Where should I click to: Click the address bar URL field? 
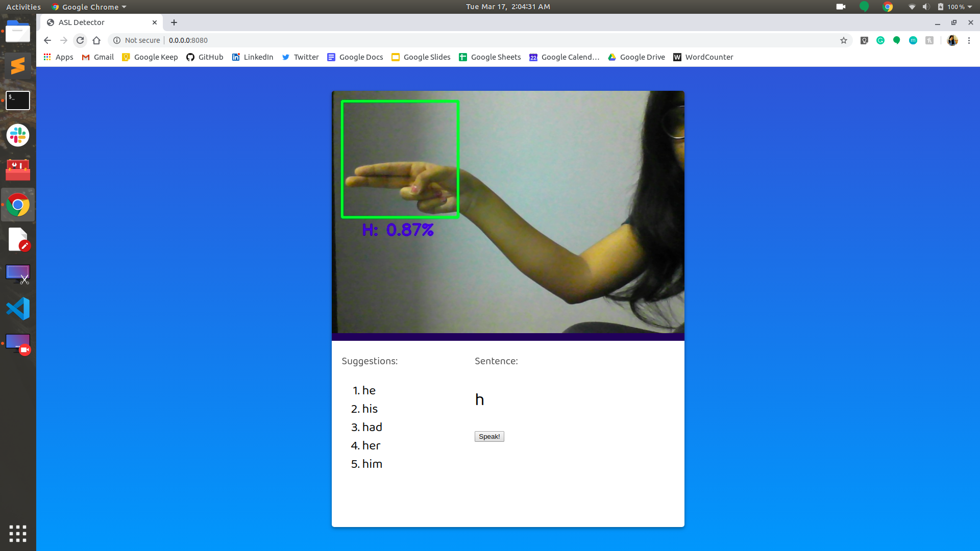[459, 40]
